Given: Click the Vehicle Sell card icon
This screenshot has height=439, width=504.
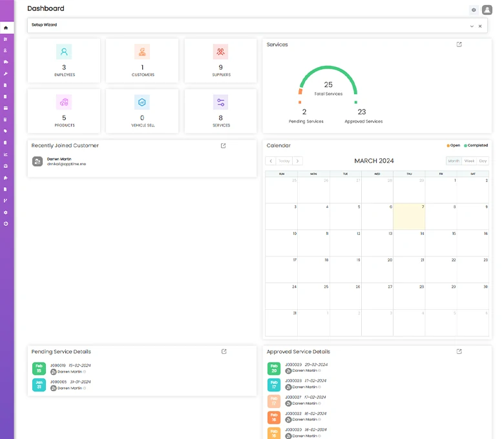Looking at the screenshot, I should (142, 102).
